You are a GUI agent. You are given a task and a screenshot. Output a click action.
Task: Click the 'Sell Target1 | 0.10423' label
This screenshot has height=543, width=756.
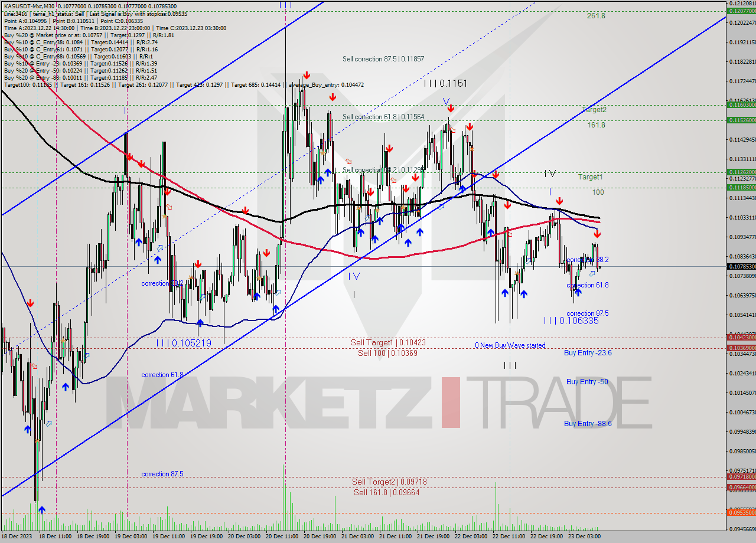pos(388,342)
